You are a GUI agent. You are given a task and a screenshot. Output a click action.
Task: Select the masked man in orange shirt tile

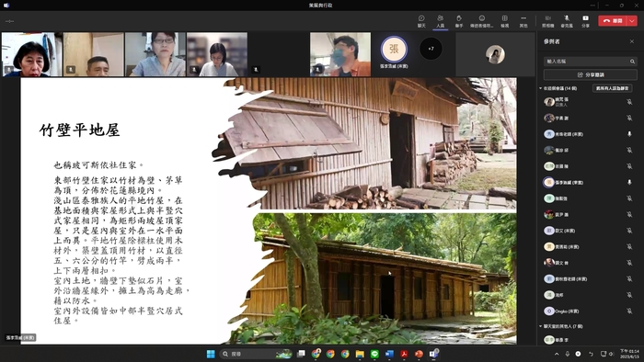click(340, 54)
